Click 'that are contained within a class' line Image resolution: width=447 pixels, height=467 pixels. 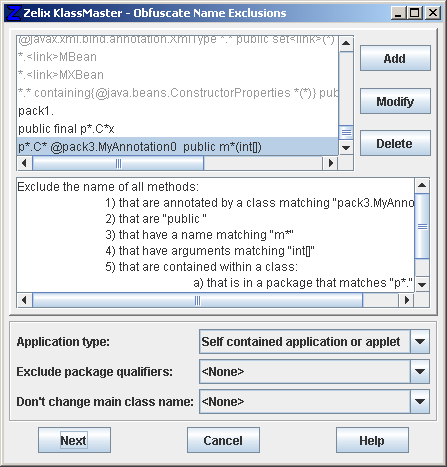click(201, 267)
